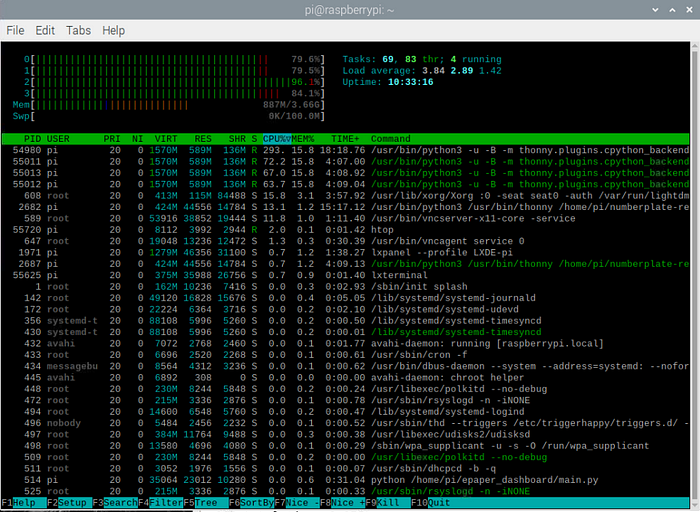Image resolution: width=700 pixels, height=512 pixels.
Task: Click F4 Filter in htop footer
Action: 160,503
